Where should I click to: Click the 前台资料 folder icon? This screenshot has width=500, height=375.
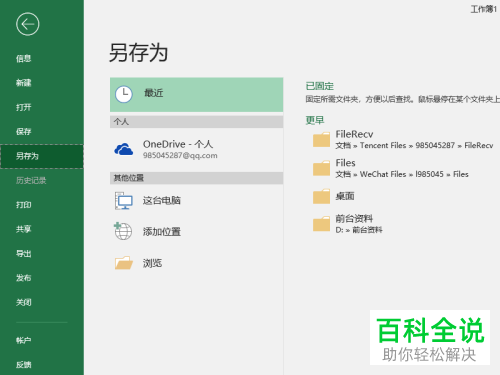tap(321, 223)
